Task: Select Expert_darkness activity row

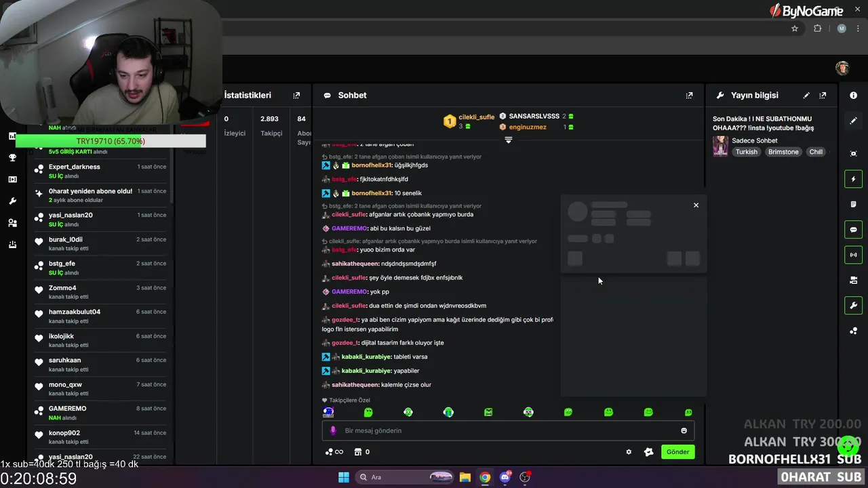Action: pos(100,171)
